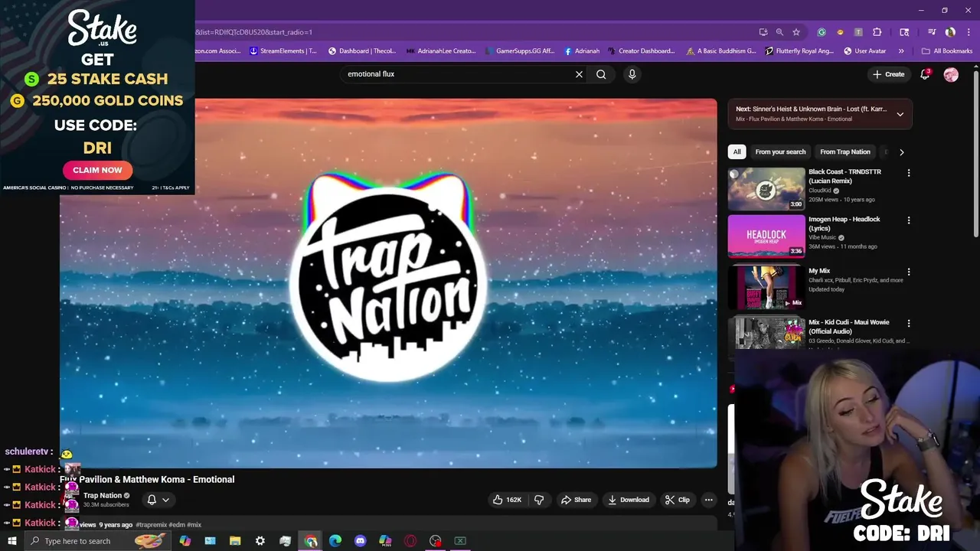This screenshot has height=551, width=980.
Task: Open Settings gear in the taskbar
Action: click(260, 541)
